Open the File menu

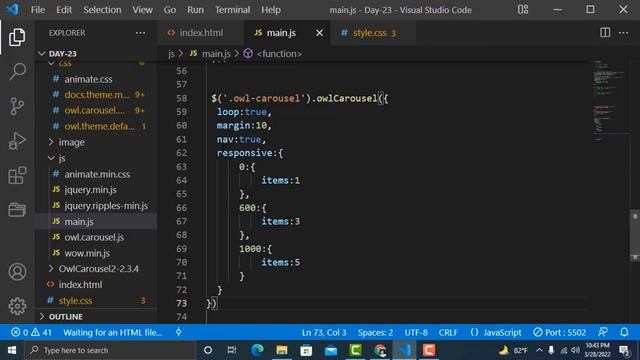click(38, 10)
